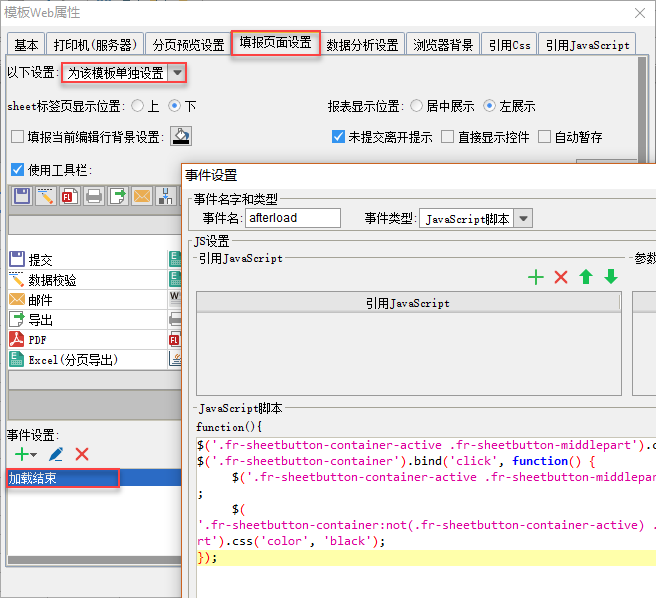Select sheet tab position 下 radio button
Image resolution: width=656 pixels, height=598 pixels.
pos(174,106)
